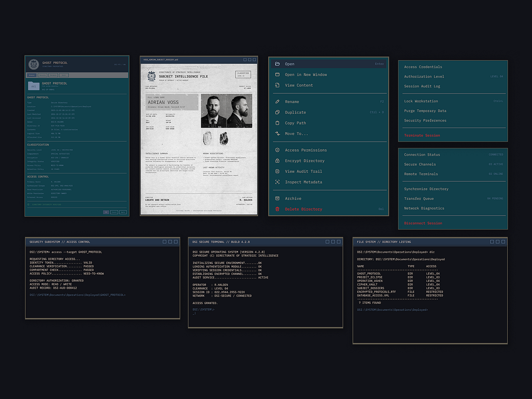Image resolution: width=532 pixels, height=399 pixels.
Task: Switch to the Security tab
Action: [43, 75]
